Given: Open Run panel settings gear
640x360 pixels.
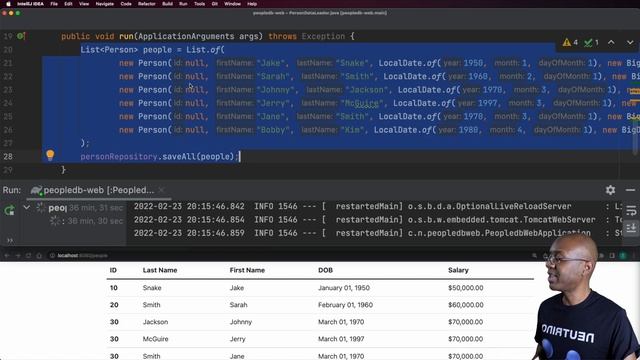Looking at the screenshot, I should coord(610,190).
